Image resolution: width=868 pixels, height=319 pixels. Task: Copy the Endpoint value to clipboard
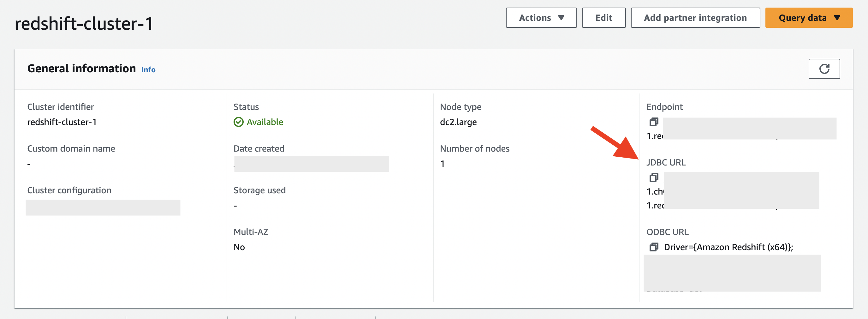(x=654, y=122)
